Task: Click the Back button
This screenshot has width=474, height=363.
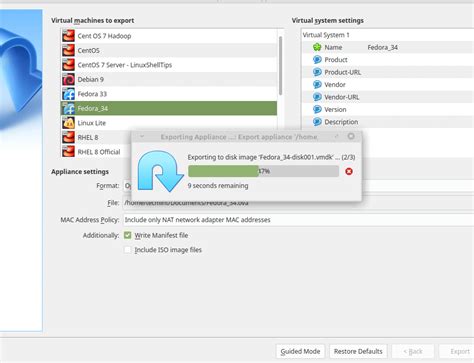Action: tap(413, 351)
